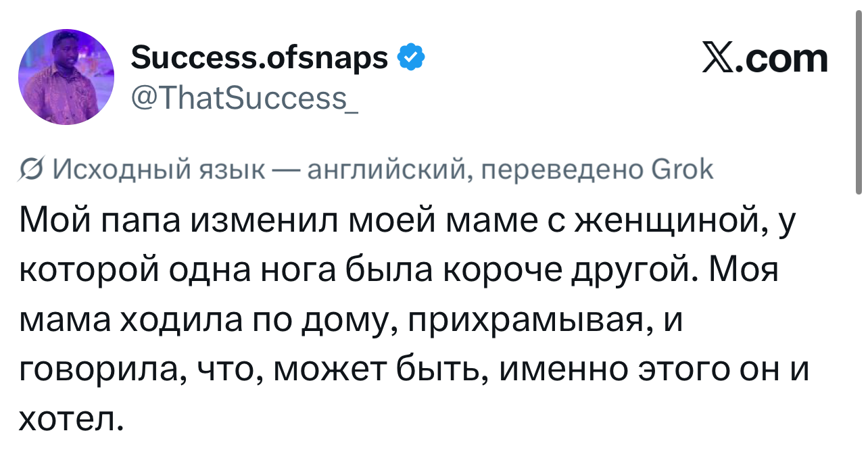Viewport: 868px width, 460px height.
Task: Click the phrase "мама ходила" in tweet
Action: 128,320
